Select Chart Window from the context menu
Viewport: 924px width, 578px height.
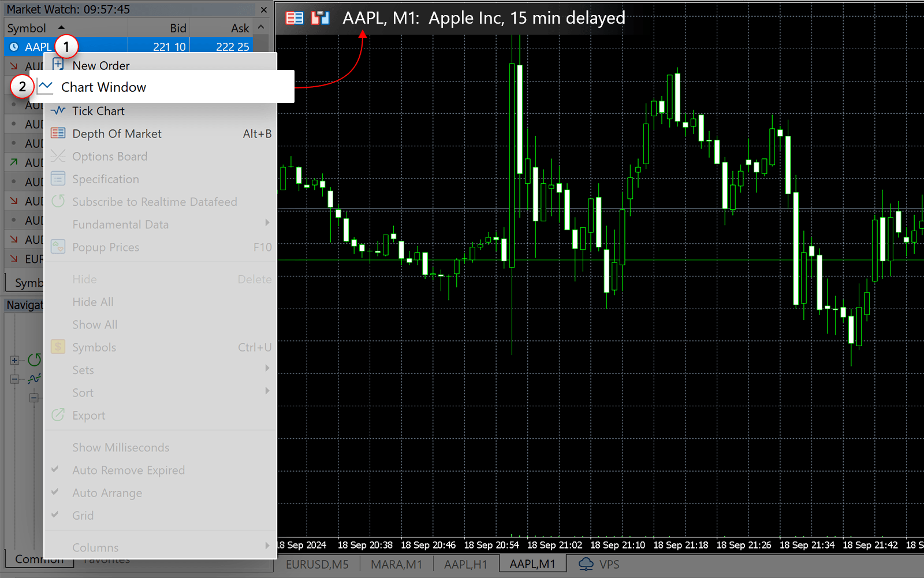(x=103, y=87)
